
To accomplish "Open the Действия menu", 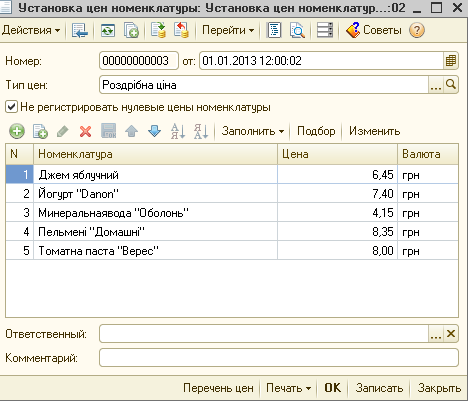I will [31, 30].
